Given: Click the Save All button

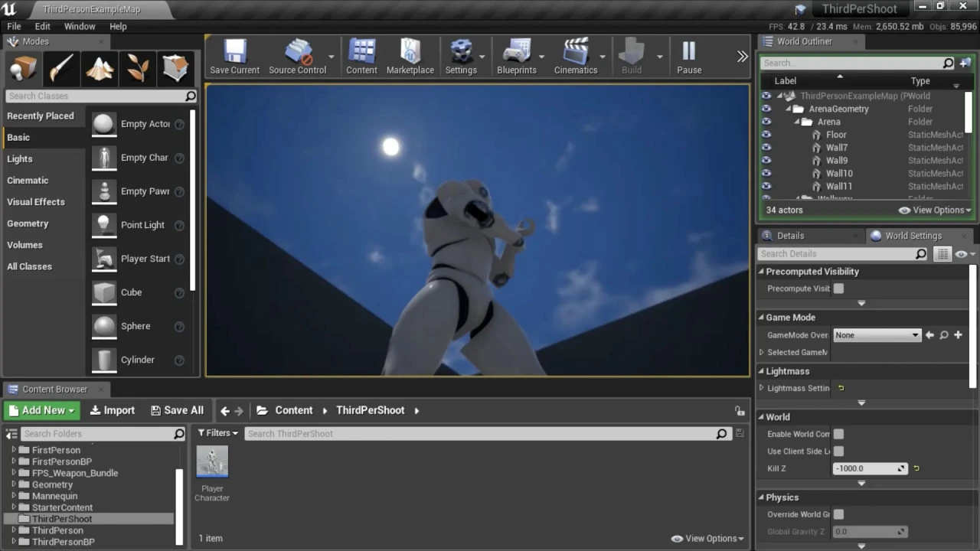Looking at the screenshot, I should (x=177, y=410).
